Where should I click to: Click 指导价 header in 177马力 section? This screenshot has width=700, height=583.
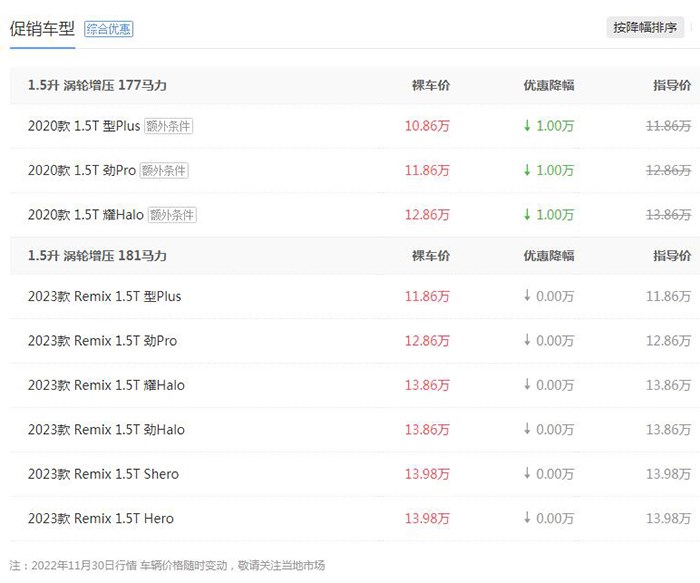click(672, 85)
